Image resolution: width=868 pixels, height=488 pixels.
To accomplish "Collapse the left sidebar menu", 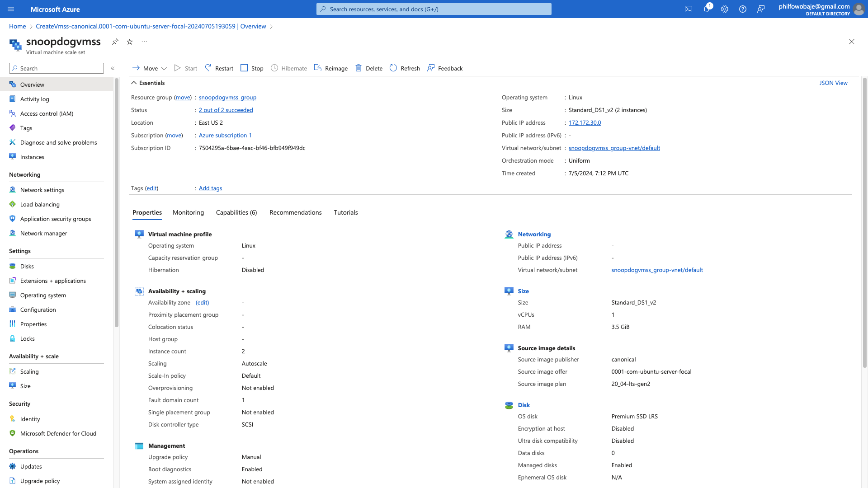I will [113, 68].
